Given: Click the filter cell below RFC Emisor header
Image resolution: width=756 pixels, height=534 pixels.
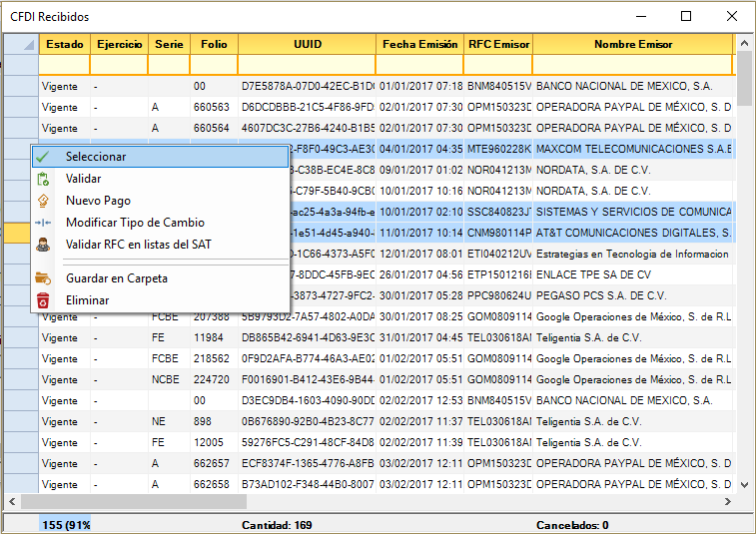Looking at the screenshot, I should 497,65.
